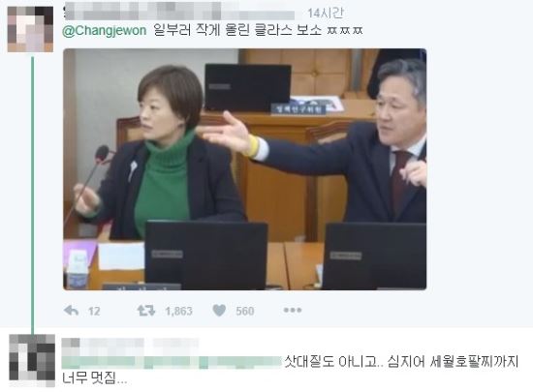
Task: Click the like count showing 560
Action: [x=245, y=312]
